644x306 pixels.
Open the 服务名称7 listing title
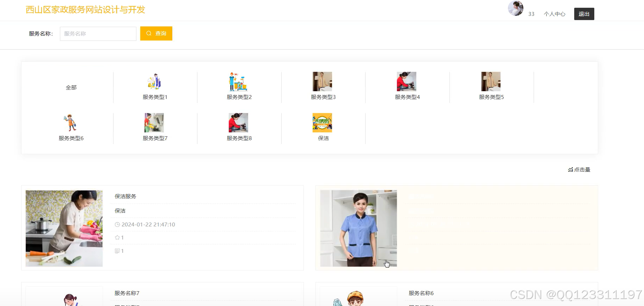(x=127, y=293)
